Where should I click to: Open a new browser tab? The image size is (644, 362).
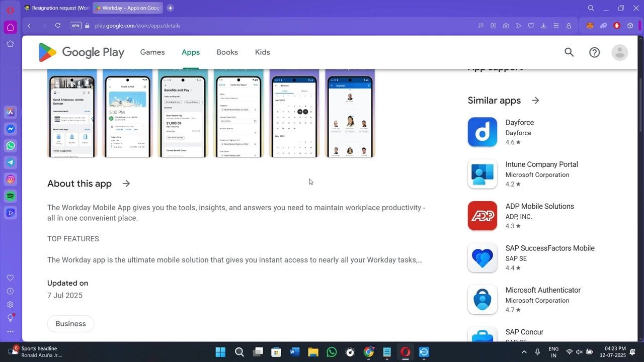(x=170, y=8)
